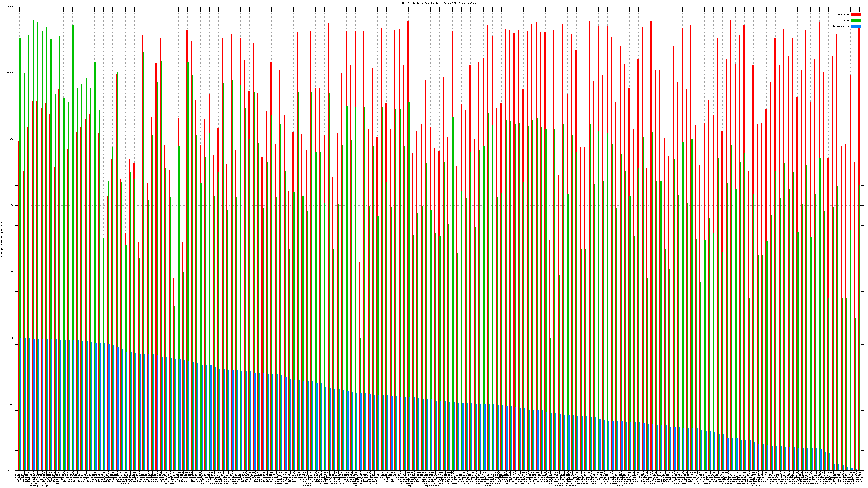The width and height of the screenshot is (868, 488).
Task: Click the 'Not Spam' legend label
Action: tap(844, 14)
